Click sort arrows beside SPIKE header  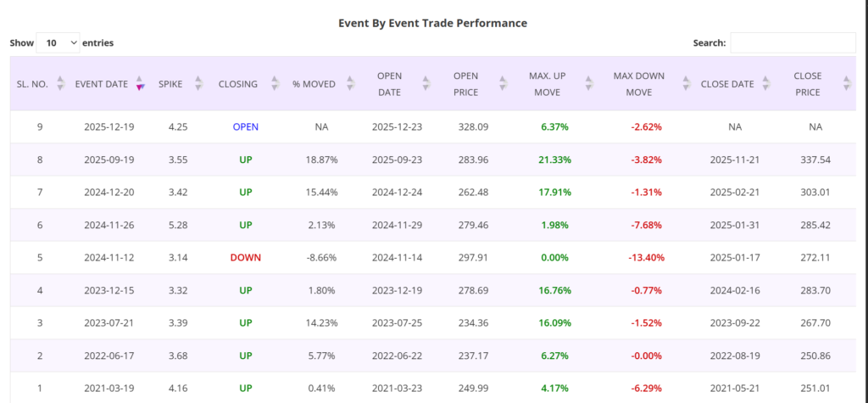point(198,83)
